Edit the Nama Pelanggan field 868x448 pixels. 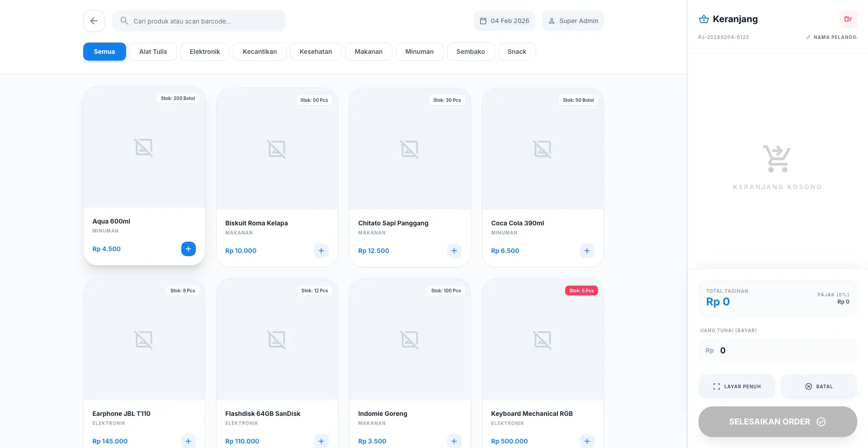point(832,37)
